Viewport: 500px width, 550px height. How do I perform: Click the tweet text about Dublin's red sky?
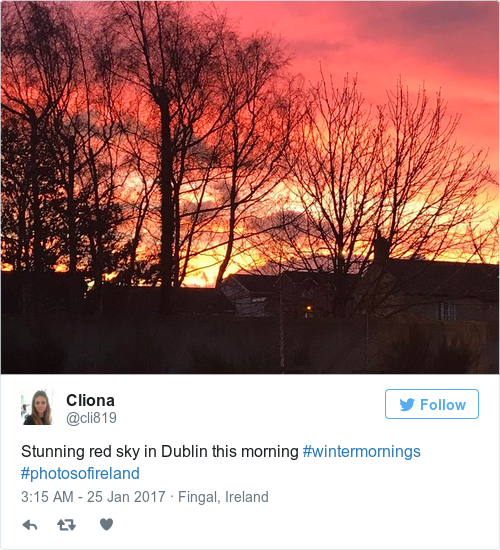(x=160, y=451)
